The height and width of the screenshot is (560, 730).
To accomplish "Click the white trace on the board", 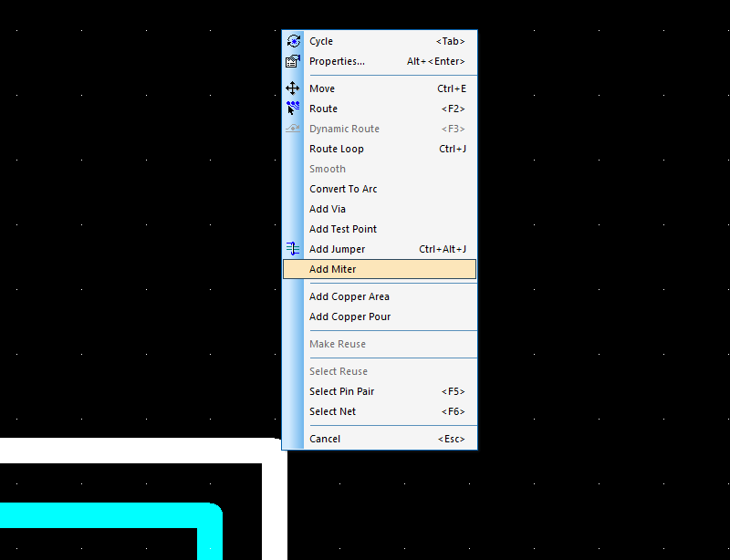I will [137, 451].
